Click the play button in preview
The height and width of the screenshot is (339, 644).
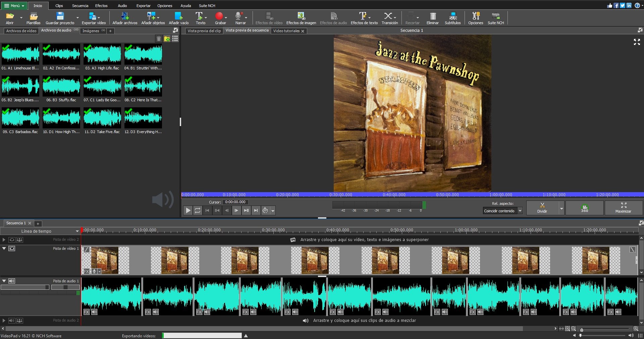point(188,210)
